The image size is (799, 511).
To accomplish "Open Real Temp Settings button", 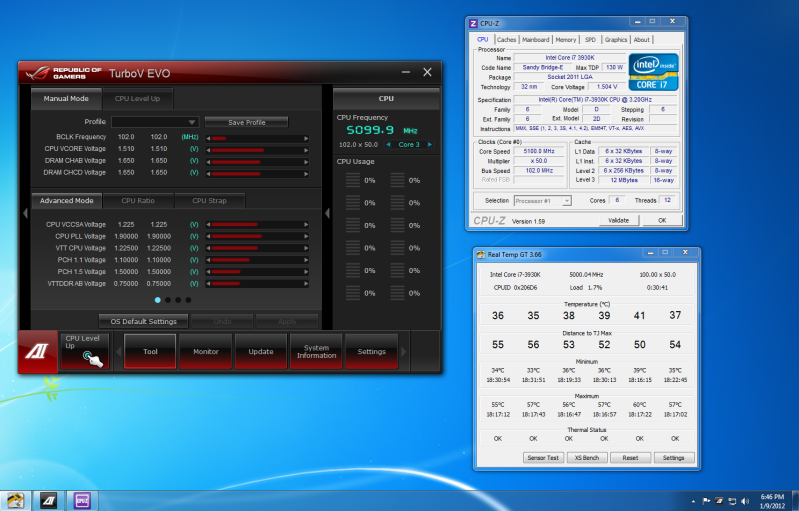I will click(x=674, y=458).
